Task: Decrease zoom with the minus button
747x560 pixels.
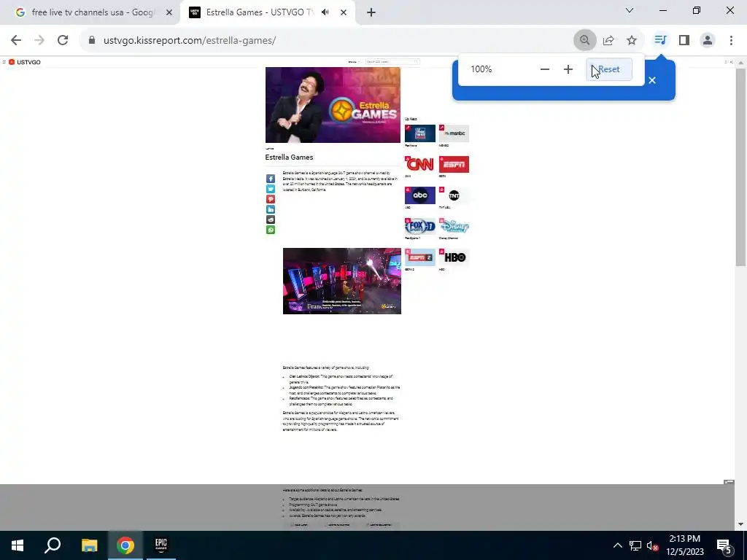Action: click(544, 69)
